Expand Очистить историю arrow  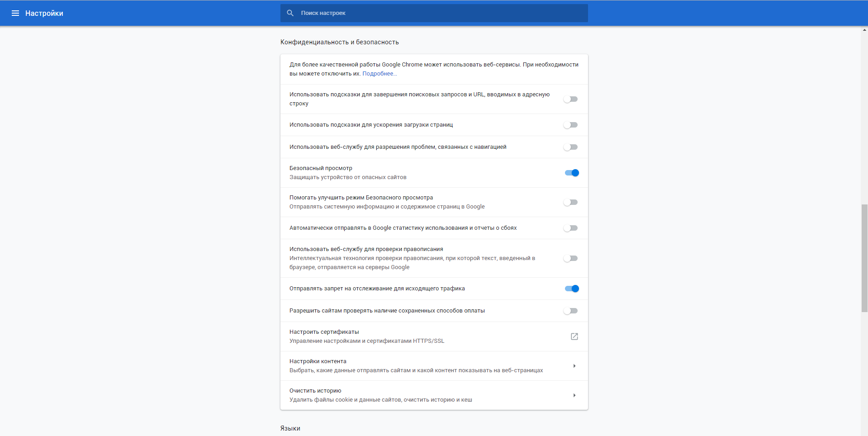pos(574,395)
